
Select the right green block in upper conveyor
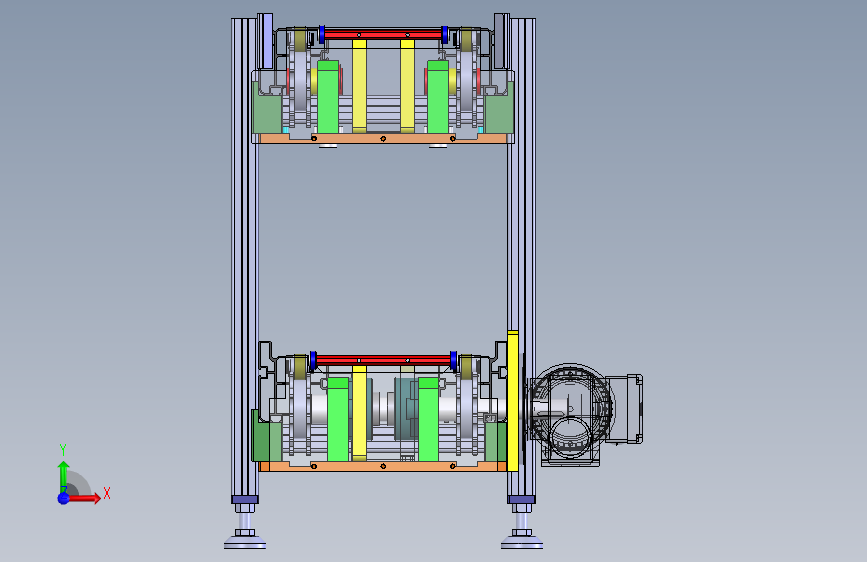click(438, 97)
